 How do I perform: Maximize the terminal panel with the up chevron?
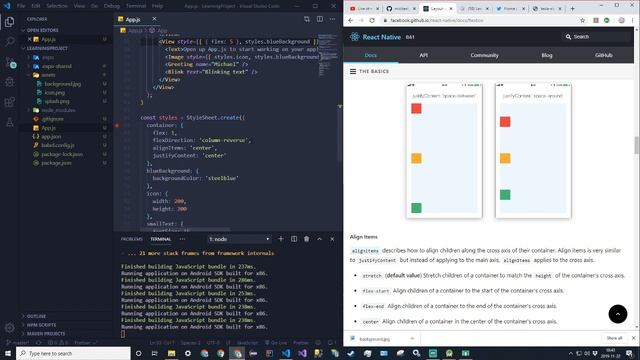320,239
